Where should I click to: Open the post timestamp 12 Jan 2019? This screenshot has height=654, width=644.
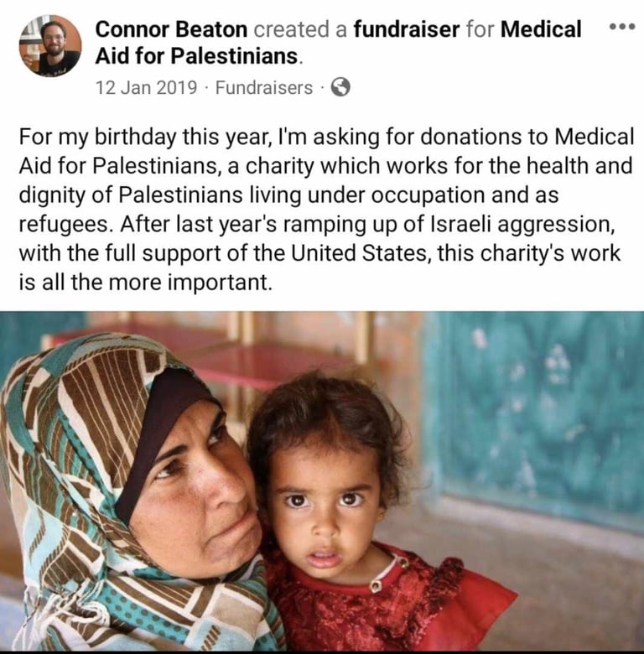point(147,87)
